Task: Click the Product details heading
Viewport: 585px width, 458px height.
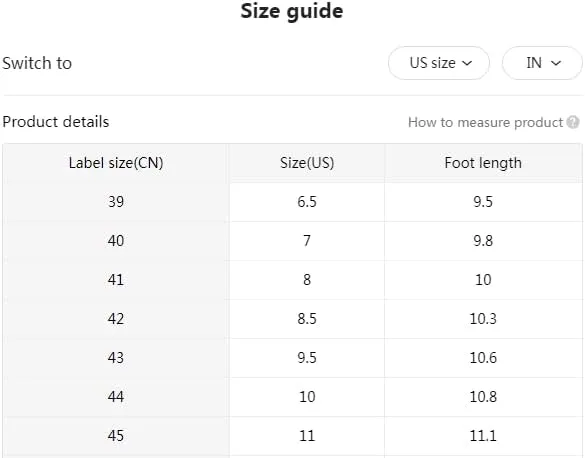Action: point(56,122)
